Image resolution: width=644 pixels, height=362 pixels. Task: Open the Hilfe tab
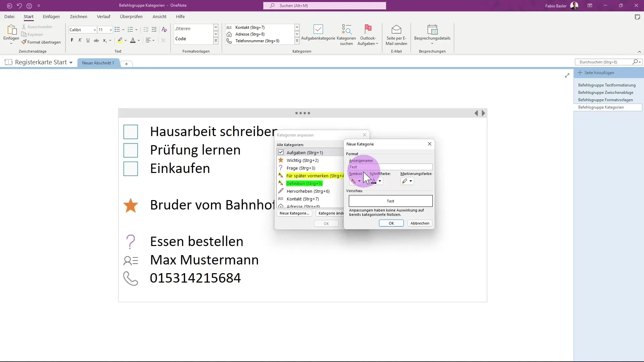point(180,16)
